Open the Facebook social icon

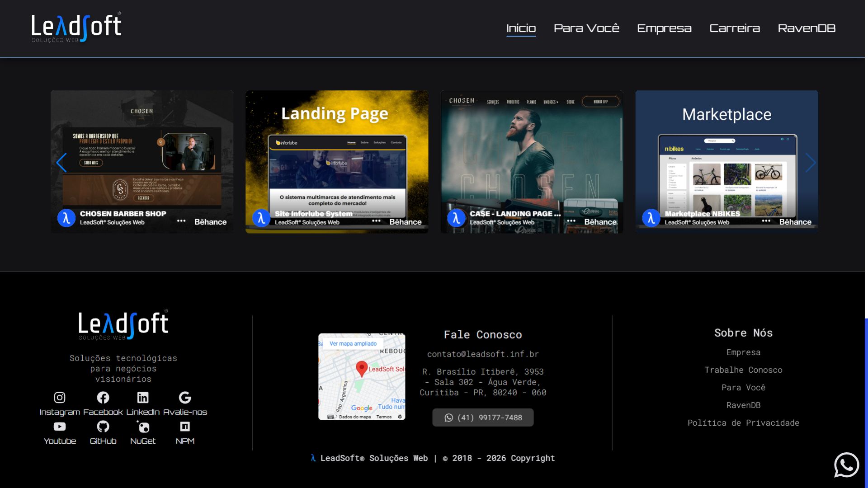pyautogui.click(x=103, y=398)
